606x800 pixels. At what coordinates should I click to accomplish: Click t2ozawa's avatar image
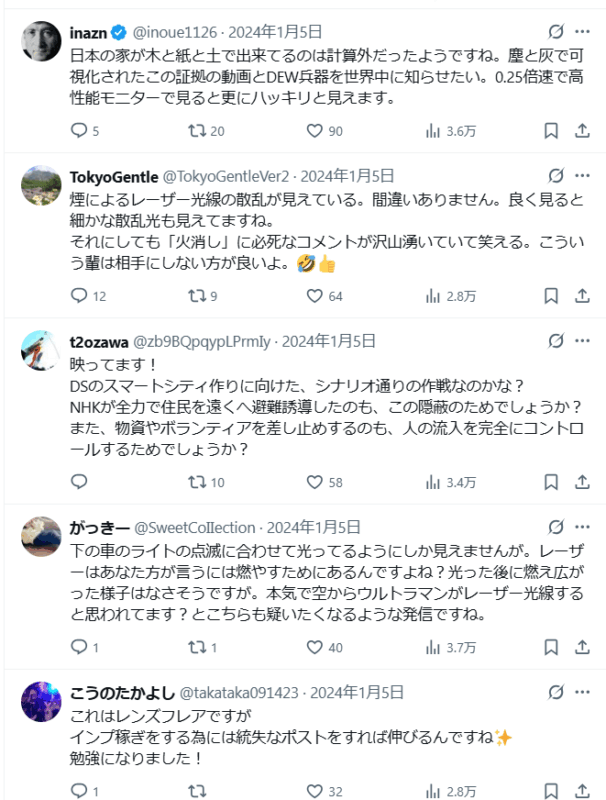point(42,351)
